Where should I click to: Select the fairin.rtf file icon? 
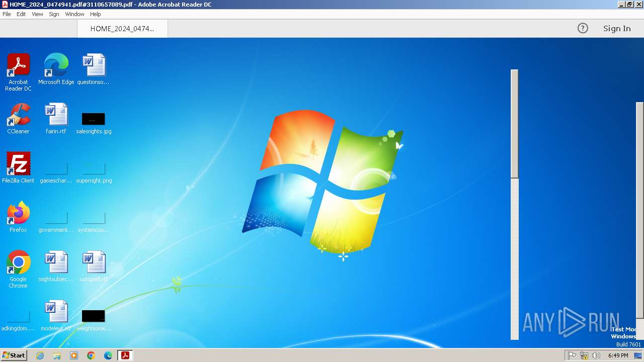(56, 119)
